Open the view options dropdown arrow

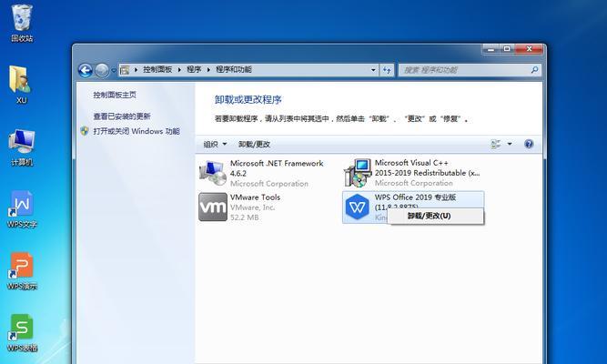click(x=510, y=144)
